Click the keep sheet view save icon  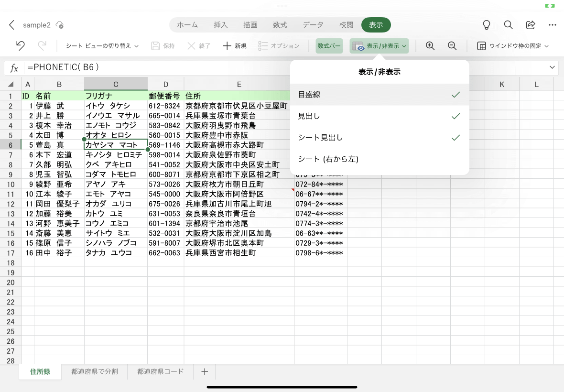[x=155, y=46]
